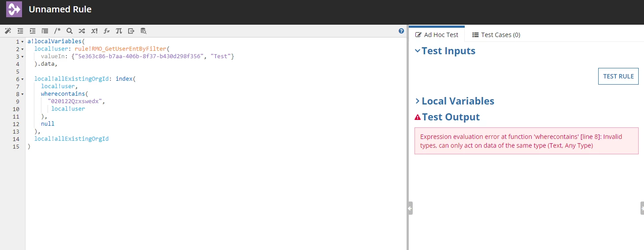This screenshot has width=644, height=250.
Task: Click the string "020122Qzxswedx" on line 9
Action: point(75,101)
